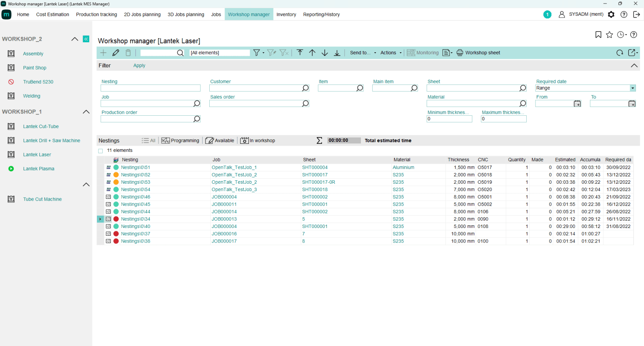644x346 pixels.
Task: Toggle the In workshop nestings filter
Action: 258,141
